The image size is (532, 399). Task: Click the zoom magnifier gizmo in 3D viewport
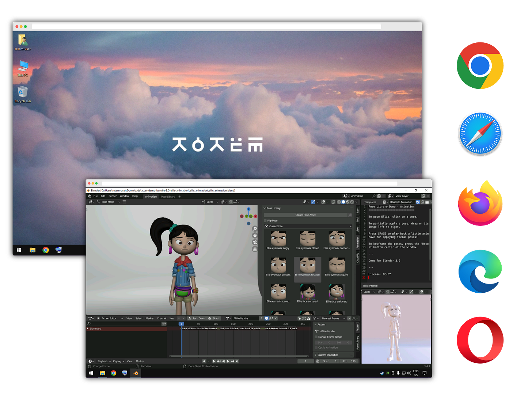coord(255,229)
